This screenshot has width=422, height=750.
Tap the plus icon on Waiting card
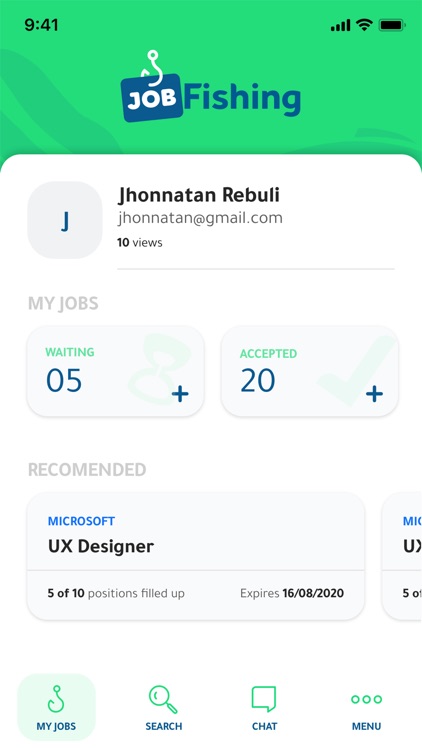click(x=180, y=394)
